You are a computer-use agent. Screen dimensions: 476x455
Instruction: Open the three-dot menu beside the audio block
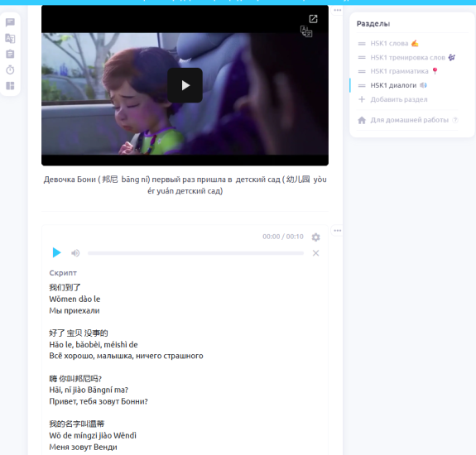point(337,231)
